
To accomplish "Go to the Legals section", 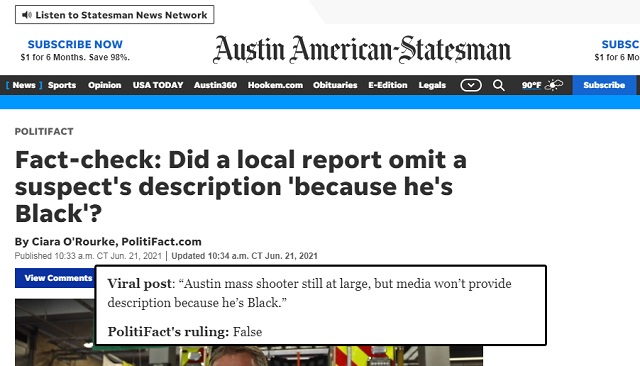I will click(x=432, y=85).
